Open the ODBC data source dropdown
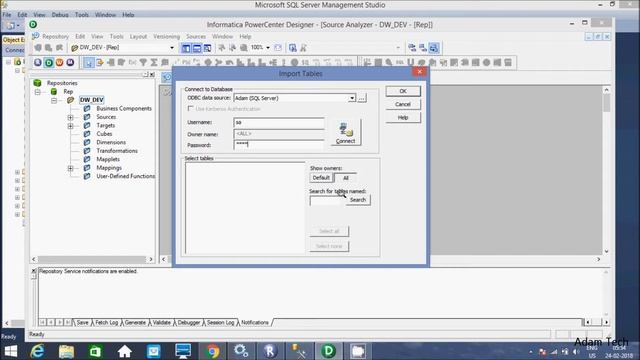The image size is (640, 360). 352,98
